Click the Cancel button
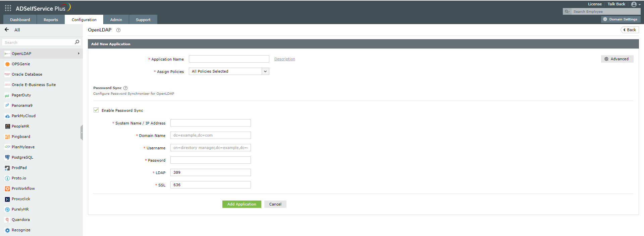This screenshot has width=644, height=236. click(275, 204)
